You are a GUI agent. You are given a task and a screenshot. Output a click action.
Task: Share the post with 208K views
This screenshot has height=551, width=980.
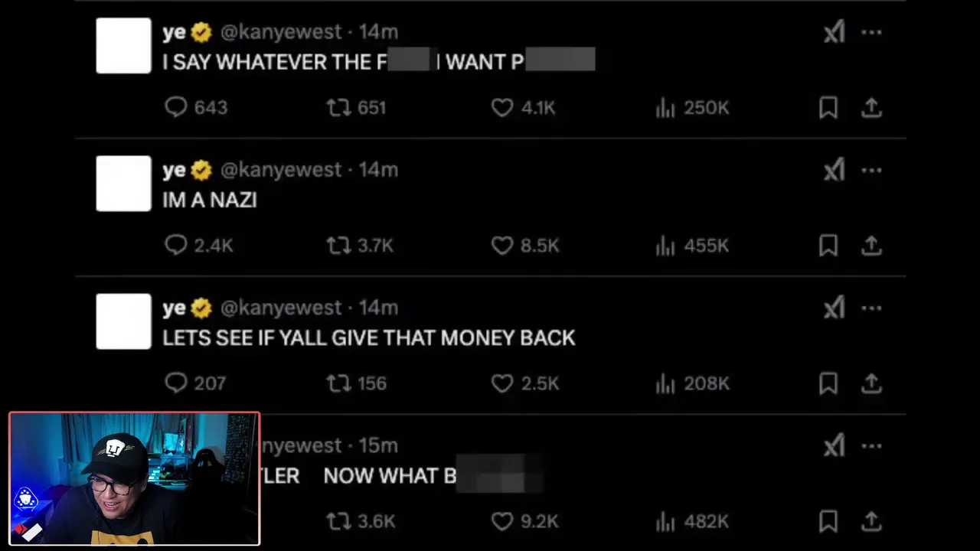tap(871, 383)
